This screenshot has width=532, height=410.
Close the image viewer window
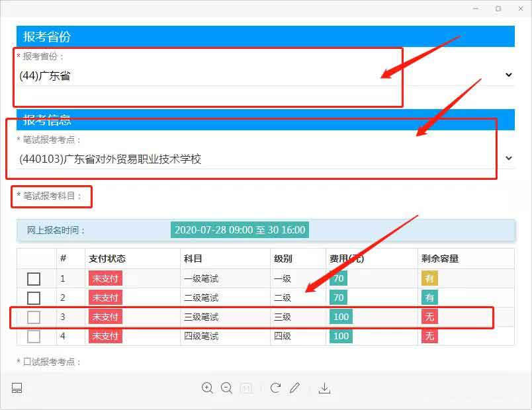click(521, 9)
